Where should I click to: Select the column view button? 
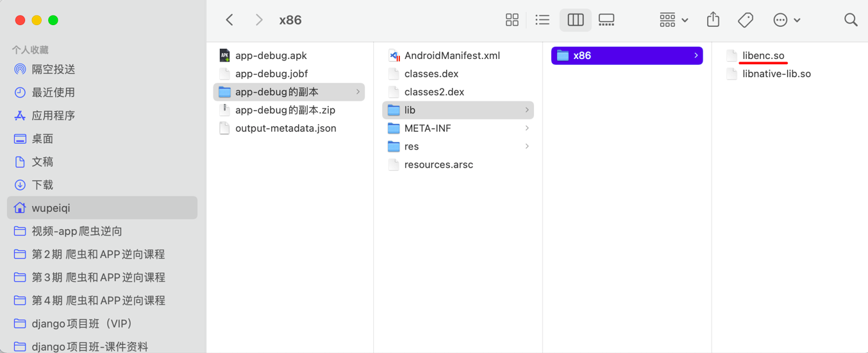point(575,20)
